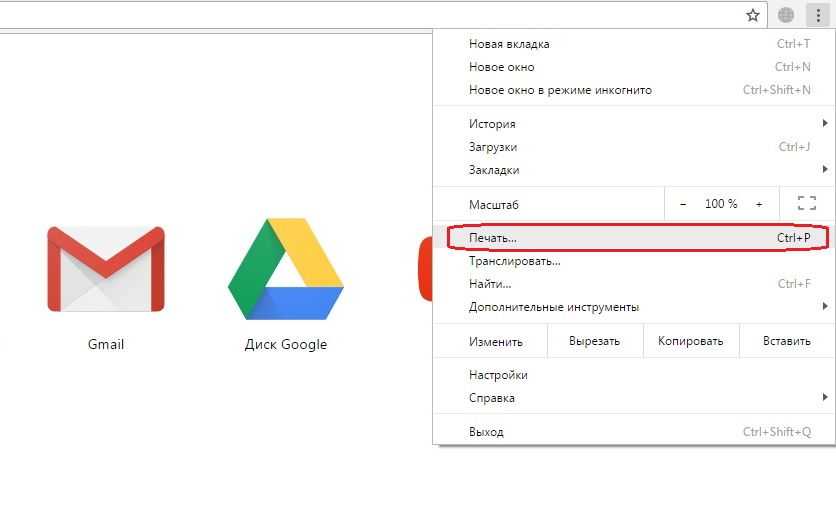836x516 pixels.
Task: Bookmark this page with the star icon
Action: tap(752, 15)
